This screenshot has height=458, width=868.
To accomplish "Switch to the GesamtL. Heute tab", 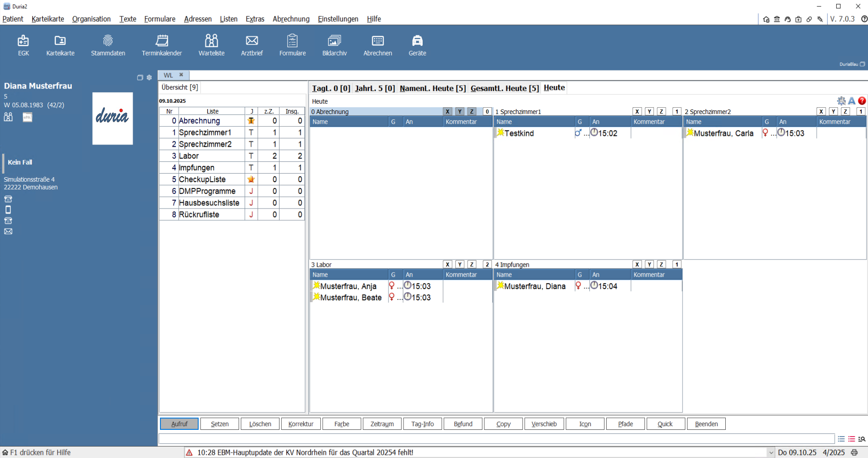I will tap(504, 88).
